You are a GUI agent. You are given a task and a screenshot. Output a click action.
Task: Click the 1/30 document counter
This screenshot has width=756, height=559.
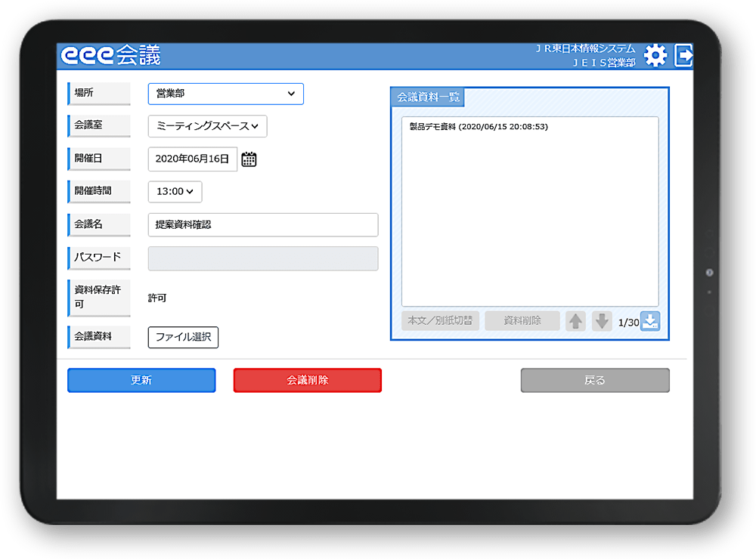coord(628,323)
